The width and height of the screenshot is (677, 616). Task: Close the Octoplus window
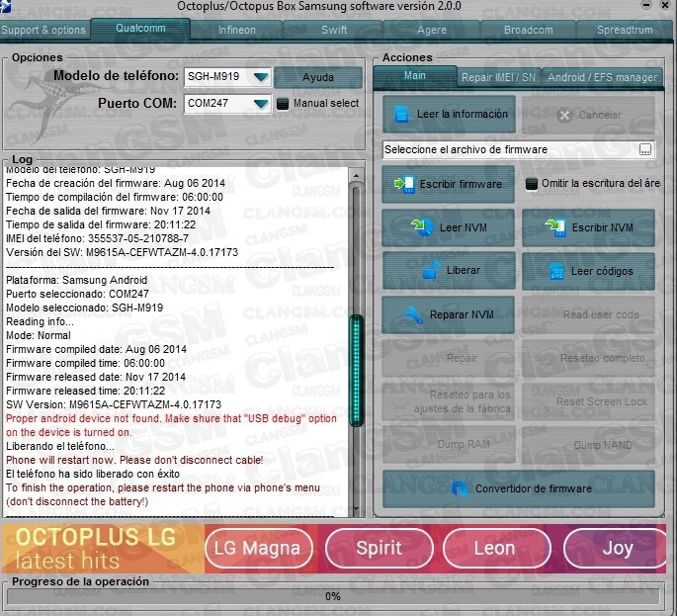click(666, 5)
